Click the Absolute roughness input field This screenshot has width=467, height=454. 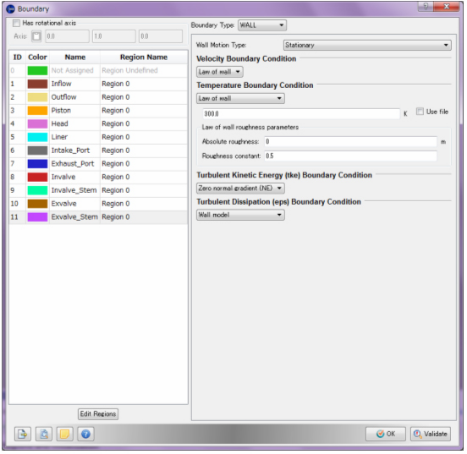pyautogui.click(x=351, y=141)
